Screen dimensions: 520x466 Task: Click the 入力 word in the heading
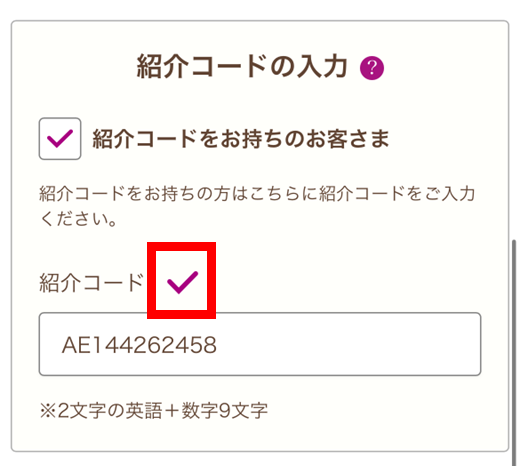322,67
